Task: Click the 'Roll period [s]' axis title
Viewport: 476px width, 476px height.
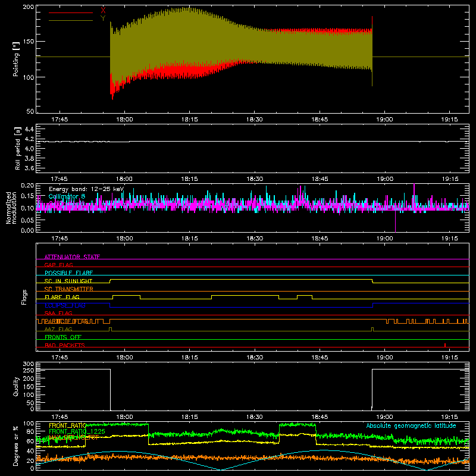Action: click(x=17, y=148)
